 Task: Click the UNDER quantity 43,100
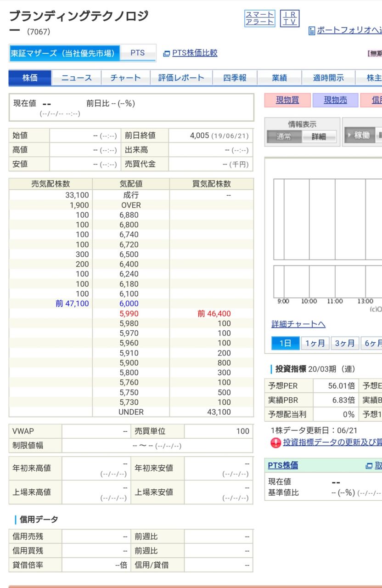(219, 412)
